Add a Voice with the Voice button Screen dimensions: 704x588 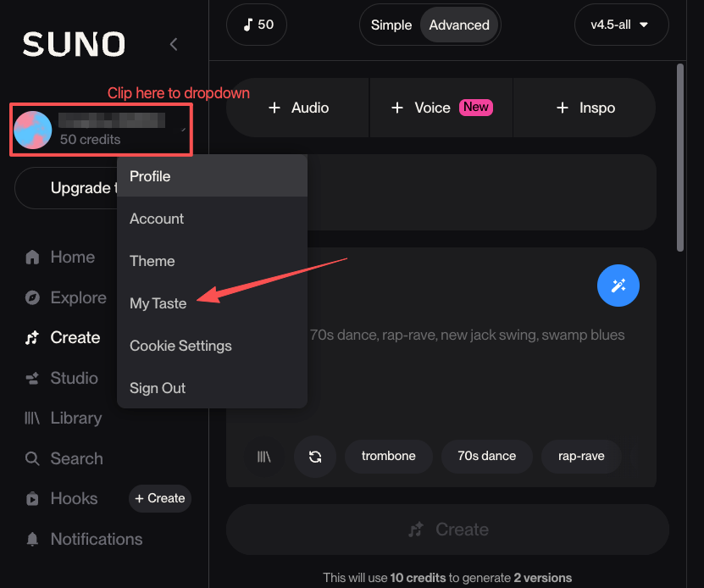(x=432, y=108)
